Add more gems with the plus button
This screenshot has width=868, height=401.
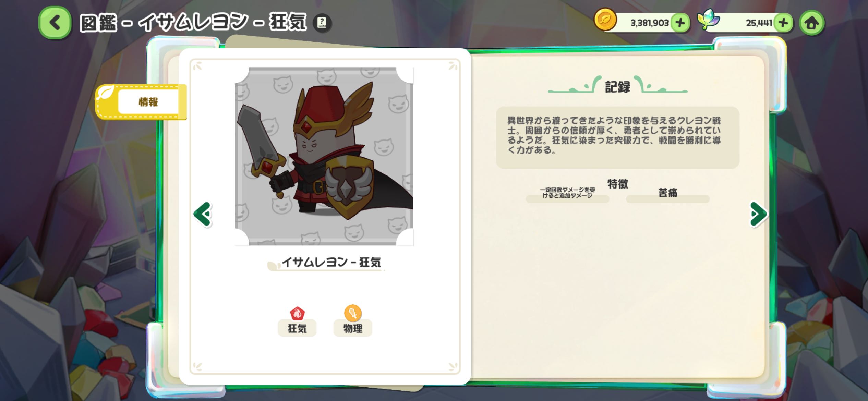(x=783, y=23)
